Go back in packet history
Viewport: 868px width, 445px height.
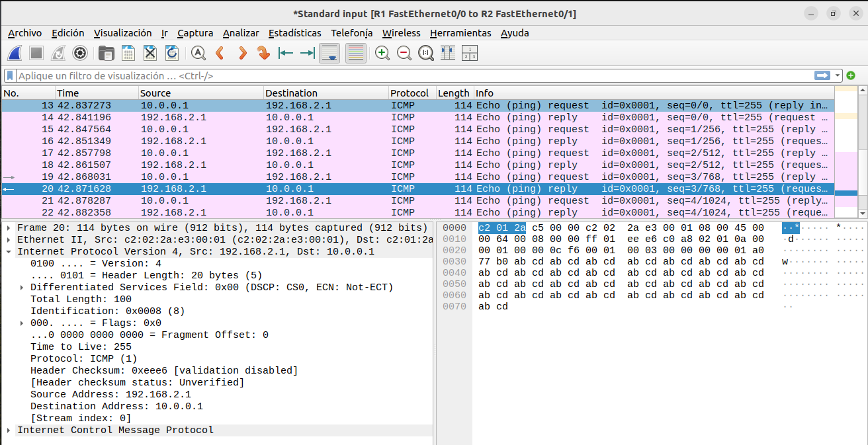coord(220,53)
